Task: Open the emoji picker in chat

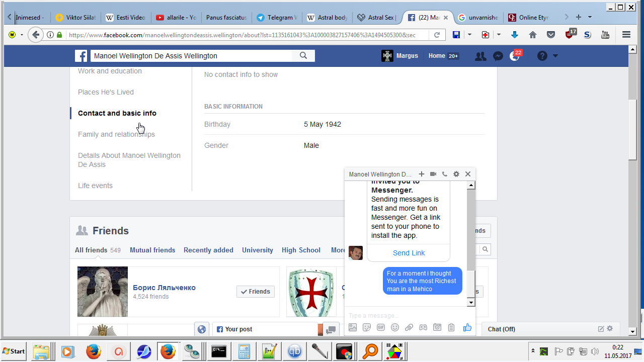Action: [x=395, y=327]
